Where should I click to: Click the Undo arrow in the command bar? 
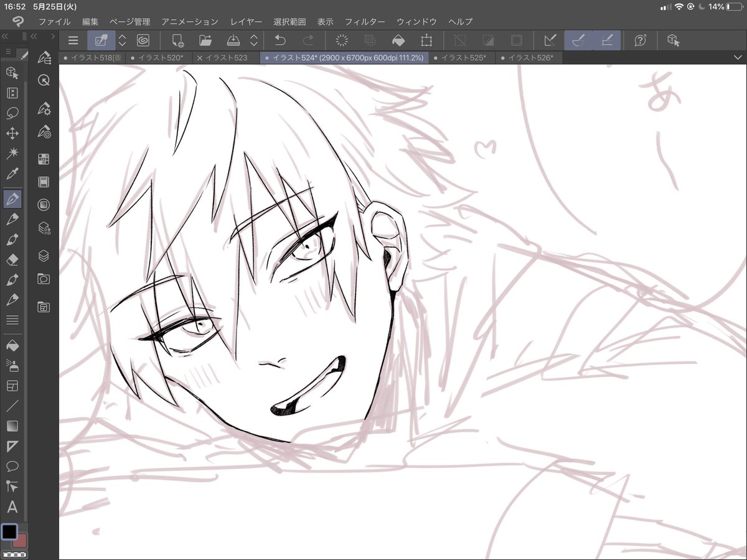point(280,40)
